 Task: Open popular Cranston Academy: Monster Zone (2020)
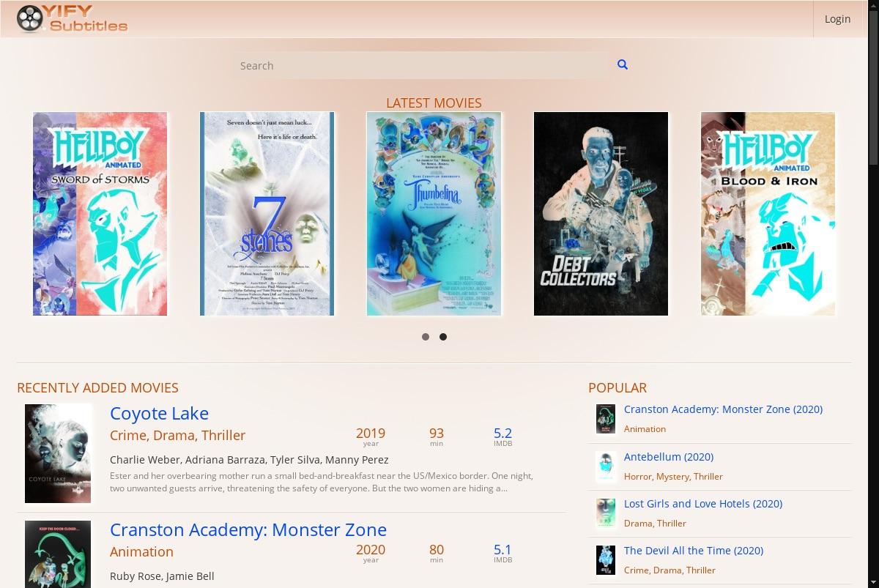click(x=723, y=409)
